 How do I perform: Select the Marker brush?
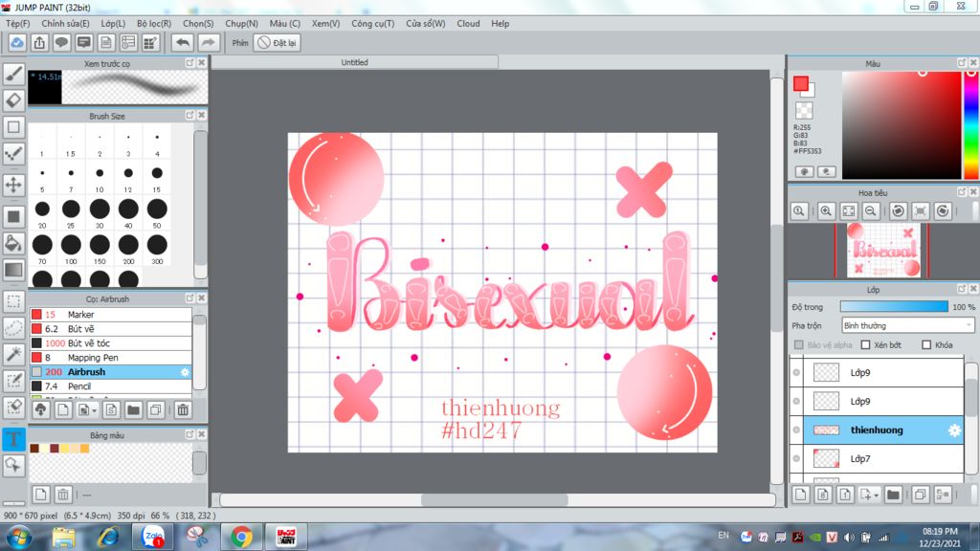(111, 314)
